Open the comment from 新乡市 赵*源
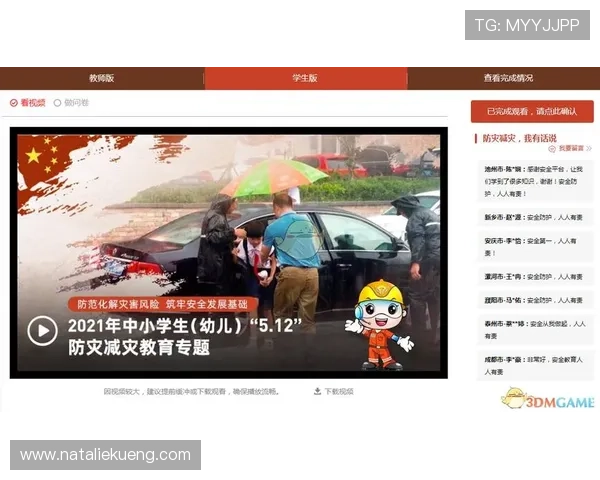The width and height of the screenshot is (600, 480). 535,217
